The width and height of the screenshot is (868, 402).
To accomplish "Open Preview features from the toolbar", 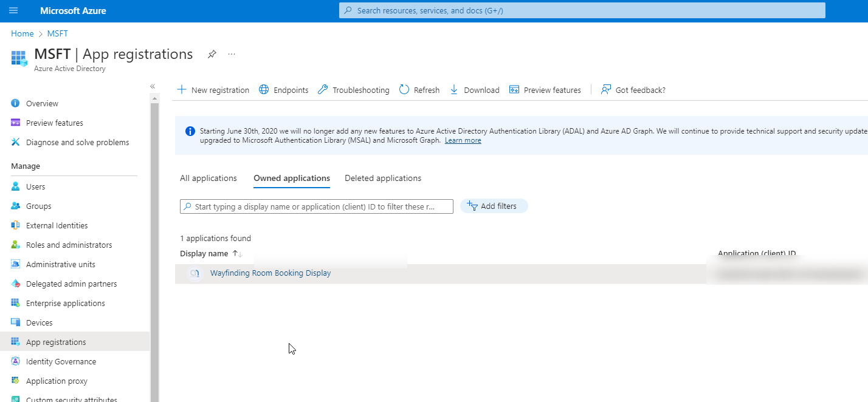I will coord(545,89).
